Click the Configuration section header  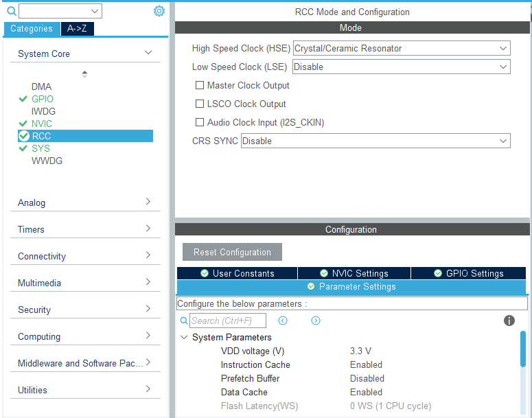coord(352,229)
